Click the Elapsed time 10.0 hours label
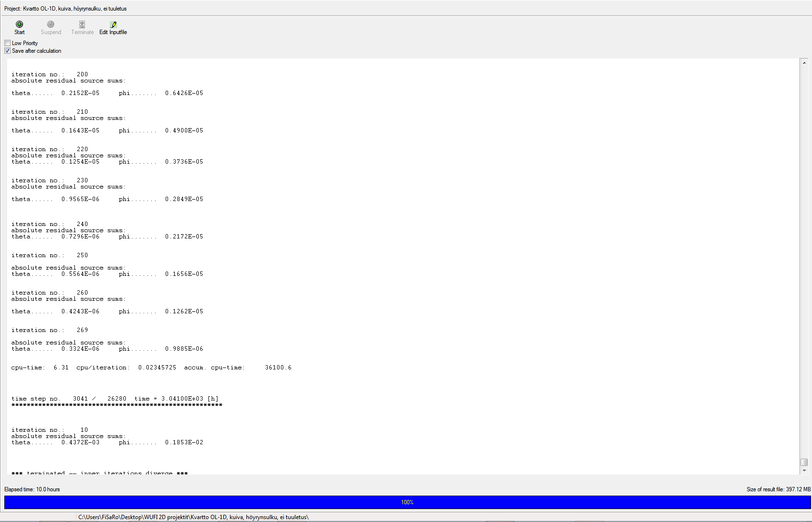 coord(32,489)
